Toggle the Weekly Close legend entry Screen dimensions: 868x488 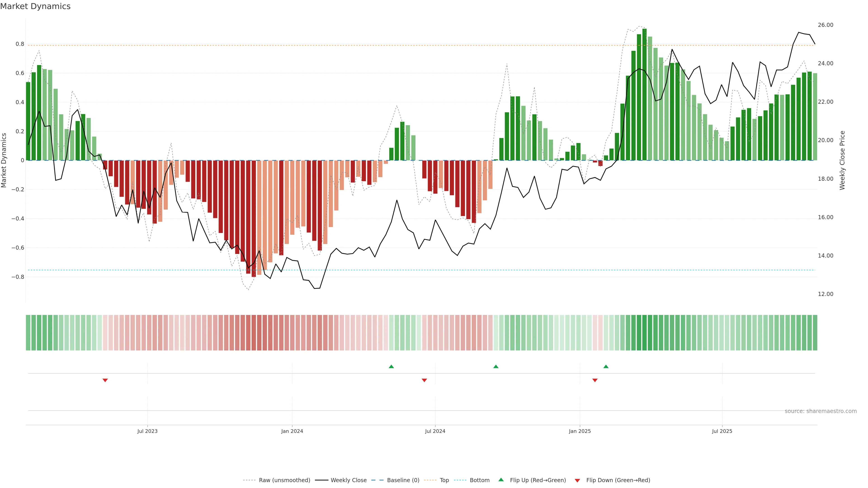pyautogui.click(x=348, y=480)
